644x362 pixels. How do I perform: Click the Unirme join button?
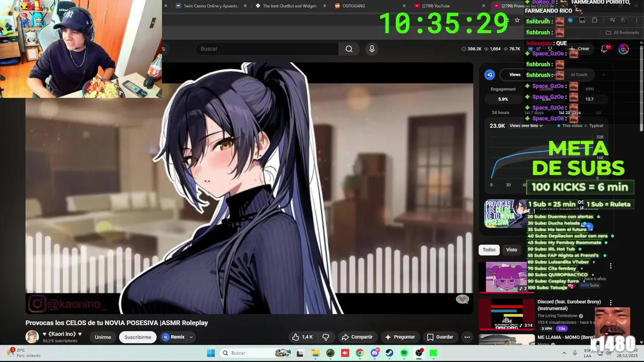coord(103,337)
